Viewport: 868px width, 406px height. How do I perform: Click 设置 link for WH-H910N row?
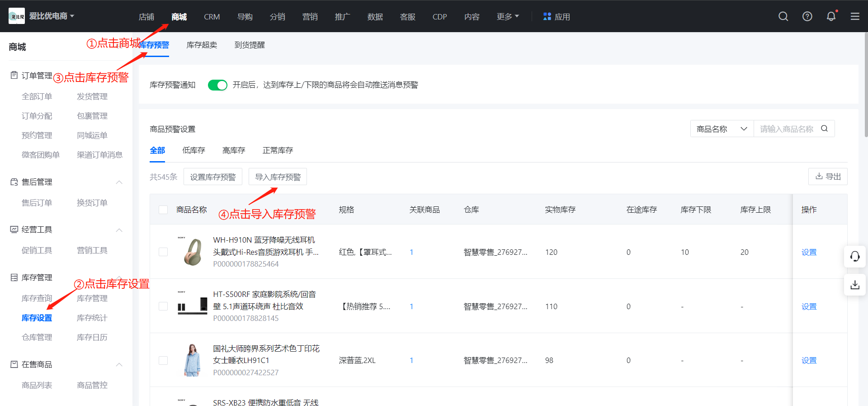point(809,252)
